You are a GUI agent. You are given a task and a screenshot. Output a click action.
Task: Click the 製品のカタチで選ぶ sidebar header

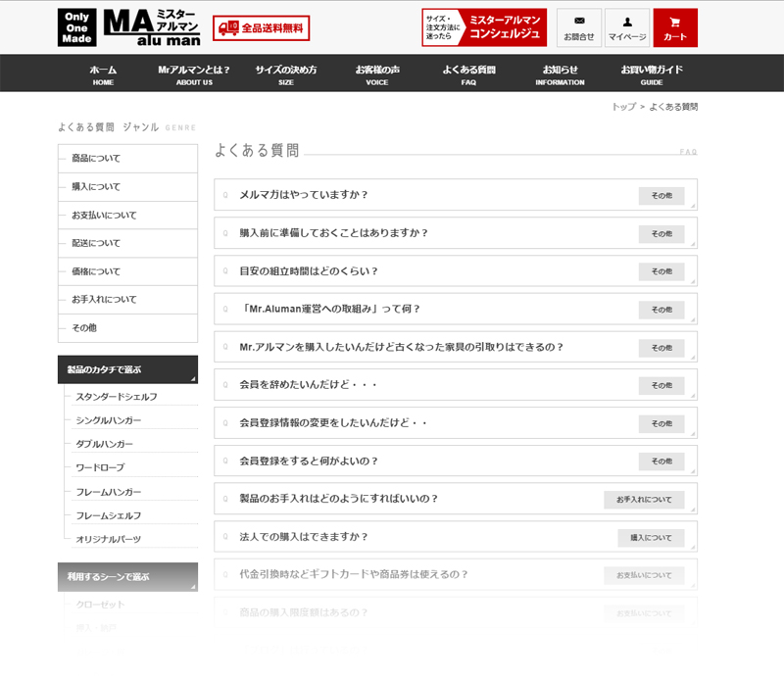point(127,369)
